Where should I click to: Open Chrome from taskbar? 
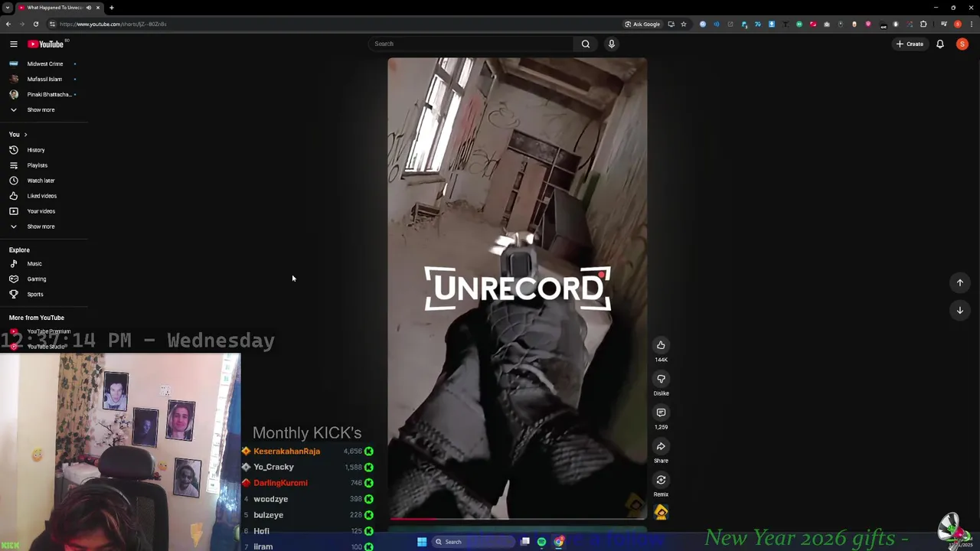point(559,542)
